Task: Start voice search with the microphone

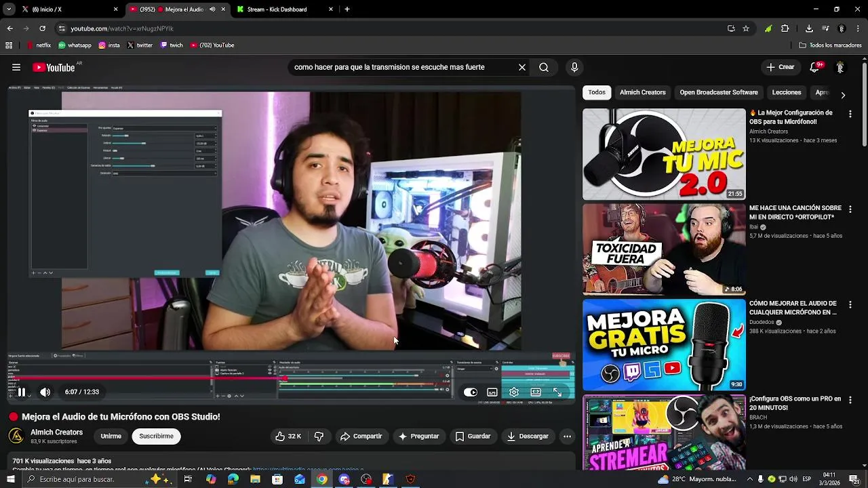Action: [x=574, y=67]
